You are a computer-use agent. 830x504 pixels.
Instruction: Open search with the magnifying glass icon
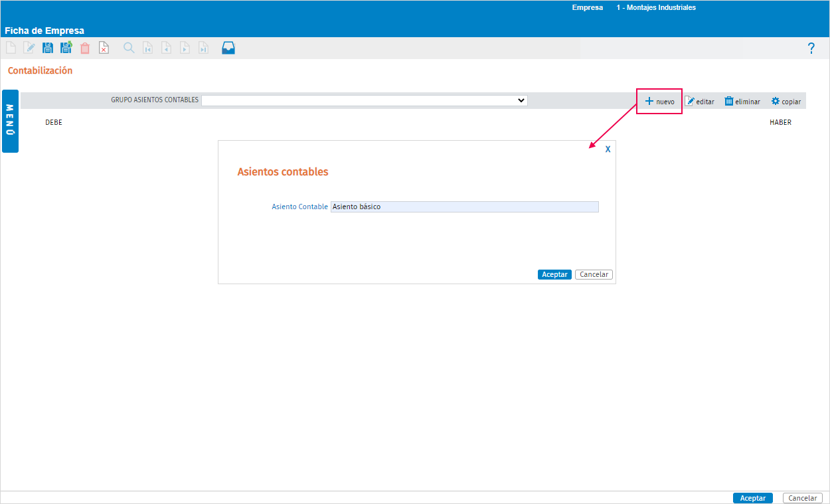pos(129,48)
